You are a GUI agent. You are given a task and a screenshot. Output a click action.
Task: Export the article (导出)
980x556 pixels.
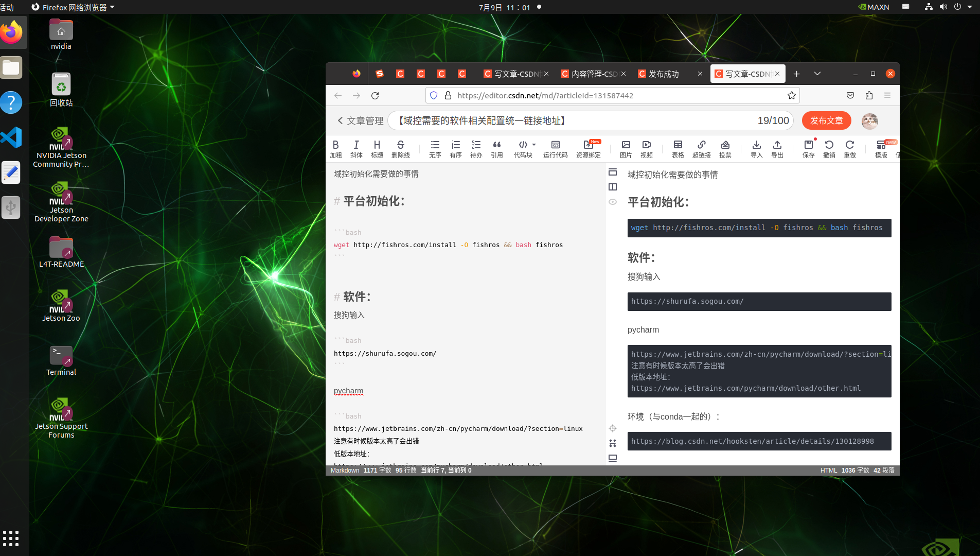[777, 149]
